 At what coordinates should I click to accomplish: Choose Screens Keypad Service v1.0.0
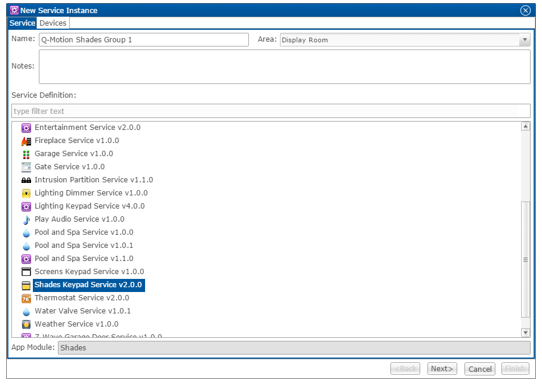coord(89,272)
